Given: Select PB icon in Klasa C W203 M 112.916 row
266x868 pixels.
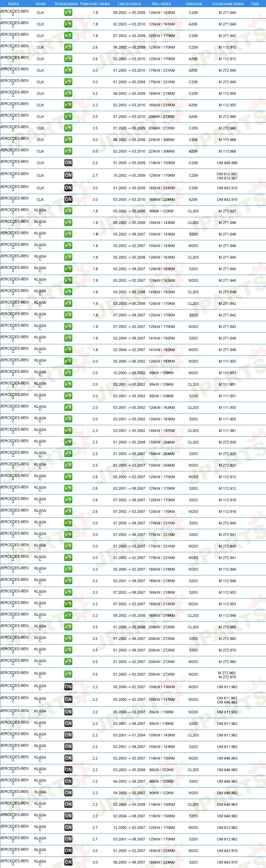Looking at the screenshot, I should 68,511.
